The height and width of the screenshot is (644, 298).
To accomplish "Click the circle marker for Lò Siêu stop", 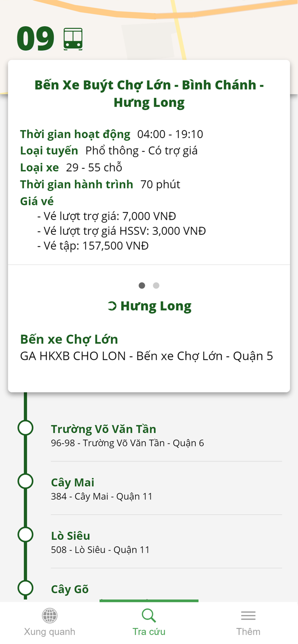I will (25, 535).
